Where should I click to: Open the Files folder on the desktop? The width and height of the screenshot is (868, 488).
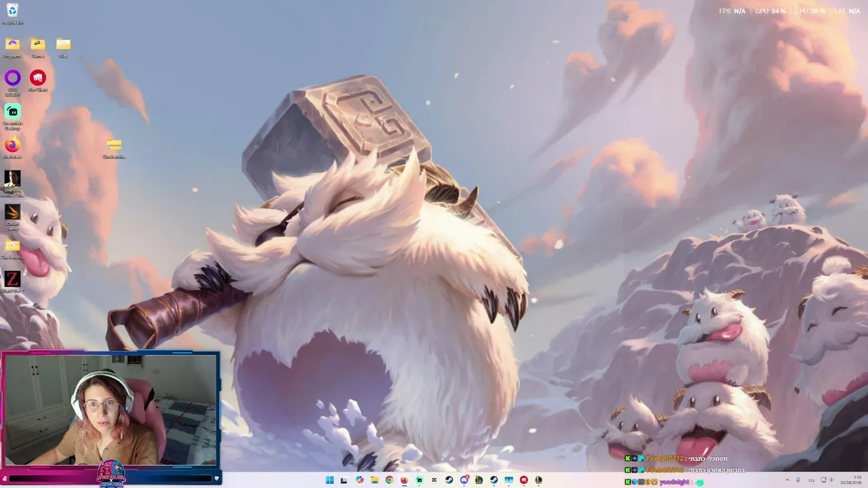tap(63, 47)
